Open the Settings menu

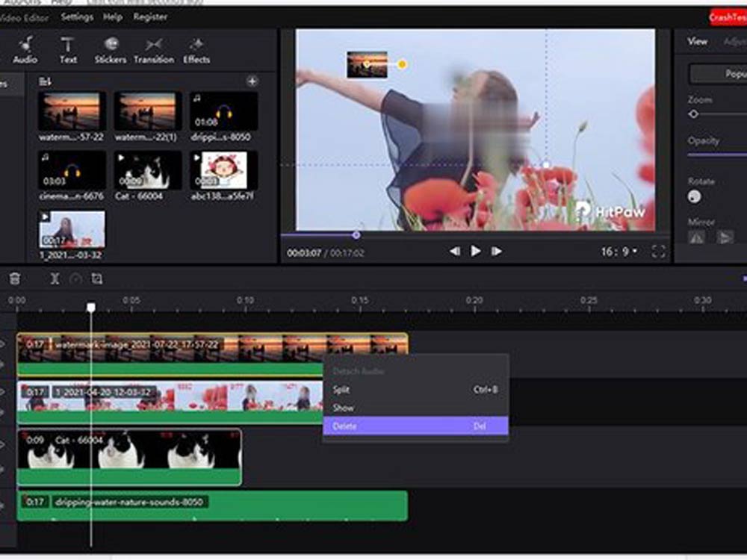coord(77,17)
